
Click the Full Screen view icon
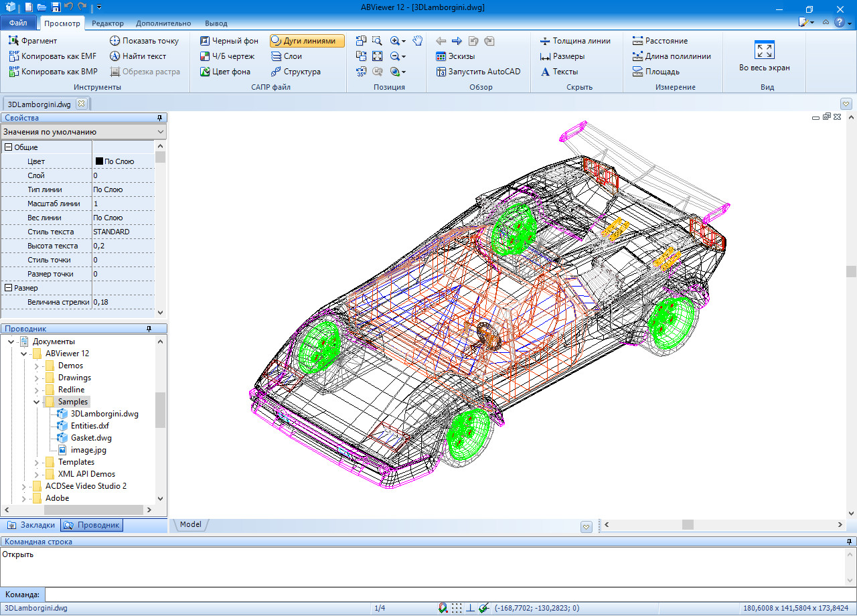tap(764, 51)
